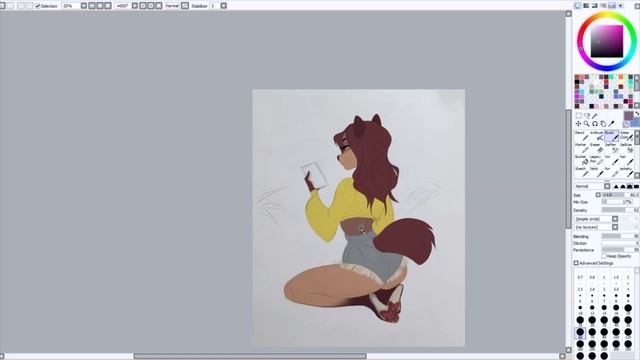Choose the 20 brush size preset
The height and width of the screenshot is (360, 640).
[x=629, y=309]
